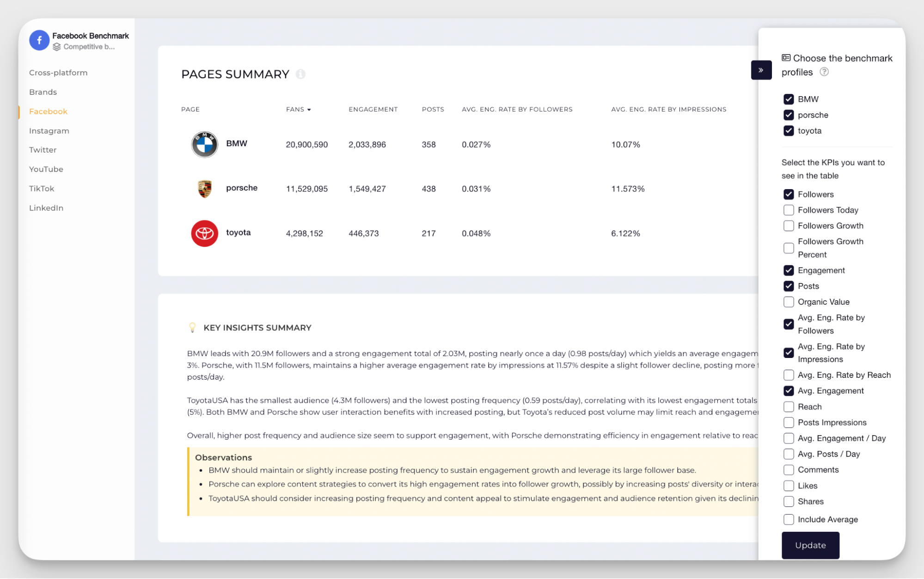924x579 pixels.
Task: Open the TikTok benchmark section
Action: tap(42, 188)
